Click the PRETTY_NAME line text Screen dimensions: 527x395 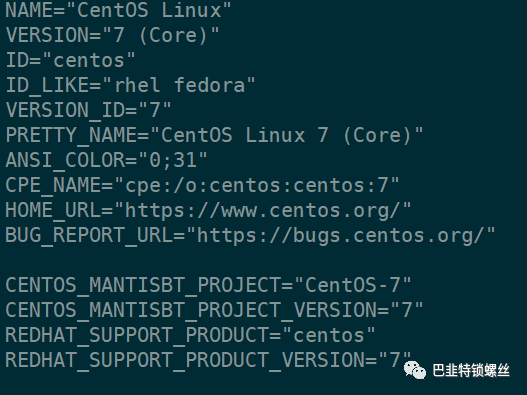point(214,136)
